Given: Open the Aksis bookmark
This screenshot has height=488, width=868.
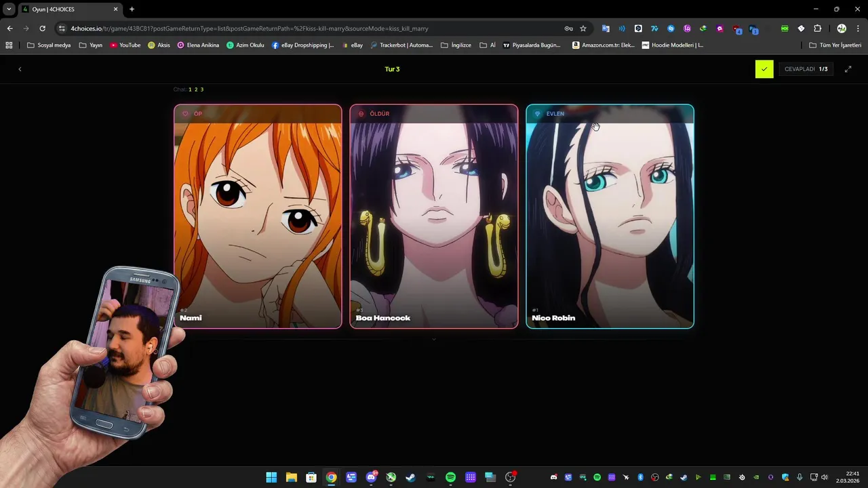Looking at the screenshot, I should (159, 45).
